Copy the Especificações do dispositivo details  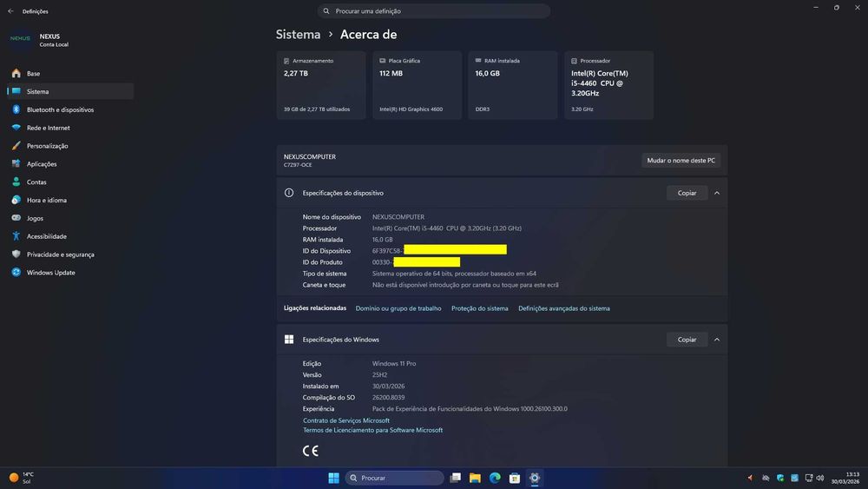pyautogui.click(x=687, y=194)
